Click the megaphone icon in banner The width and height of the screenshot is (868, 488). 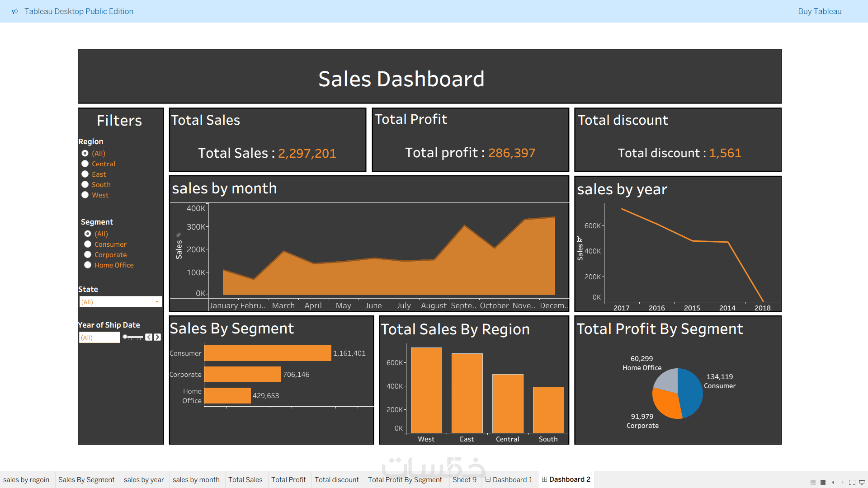tap(15, 11)
